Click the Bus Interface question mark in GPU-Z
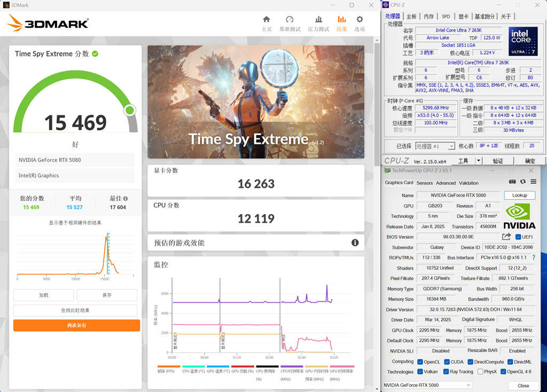The image size is (547, 392). (534, 257)
